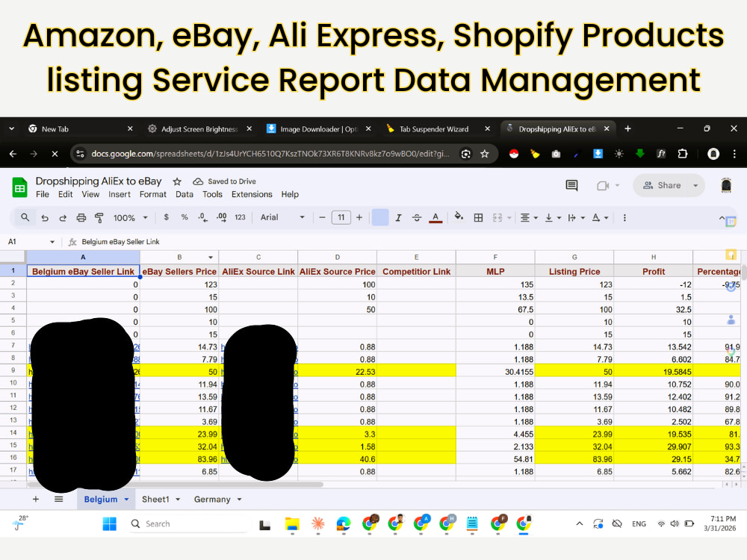
Task: Open the browser extensions puzzle icon
Action: pos(682,154)
